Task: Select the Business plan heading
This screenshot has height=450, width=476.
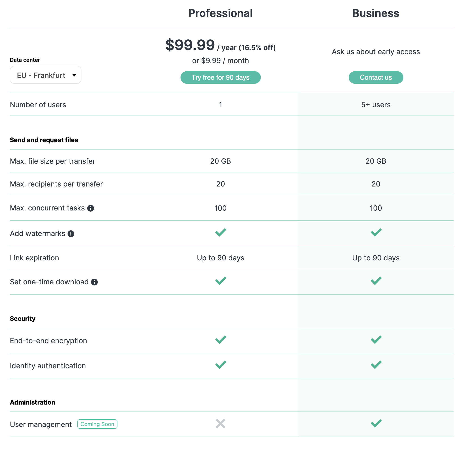Action: (376, 13)
